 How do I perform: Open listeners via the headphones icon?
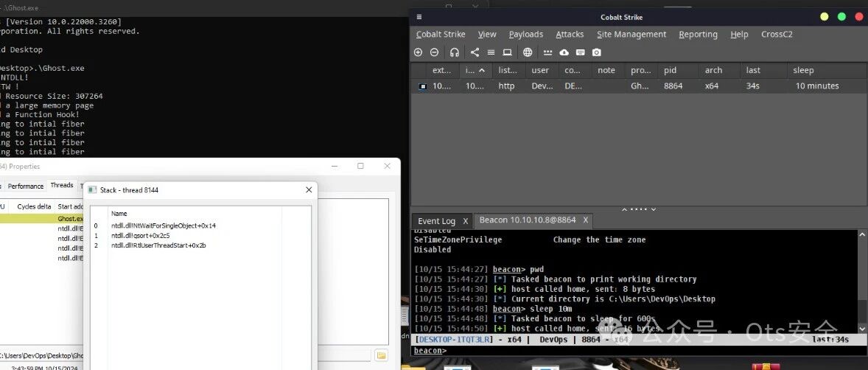coord(455,52)
